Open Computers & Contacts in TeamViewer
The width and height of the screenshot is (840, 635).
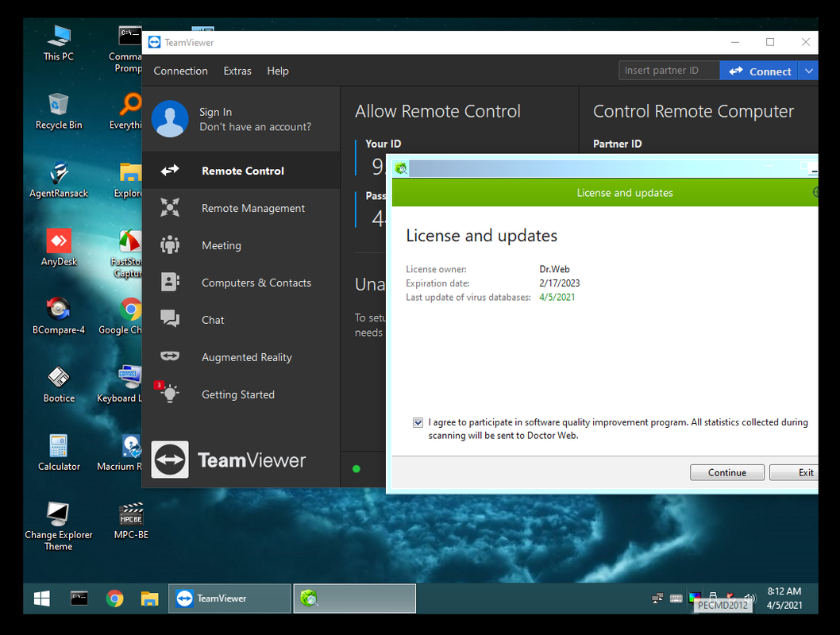[241, 282]
